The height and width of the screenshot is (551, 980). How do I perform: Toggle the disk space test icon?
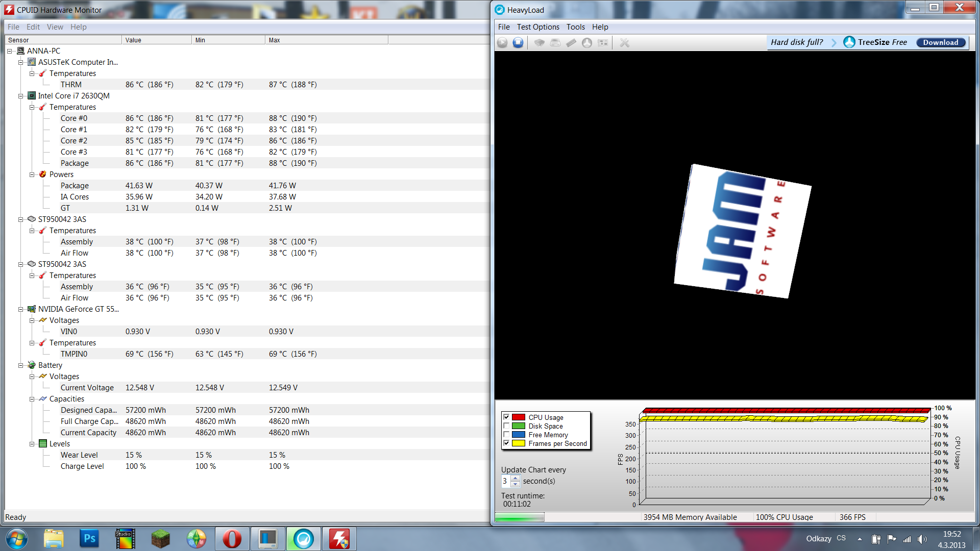(555, 43)
